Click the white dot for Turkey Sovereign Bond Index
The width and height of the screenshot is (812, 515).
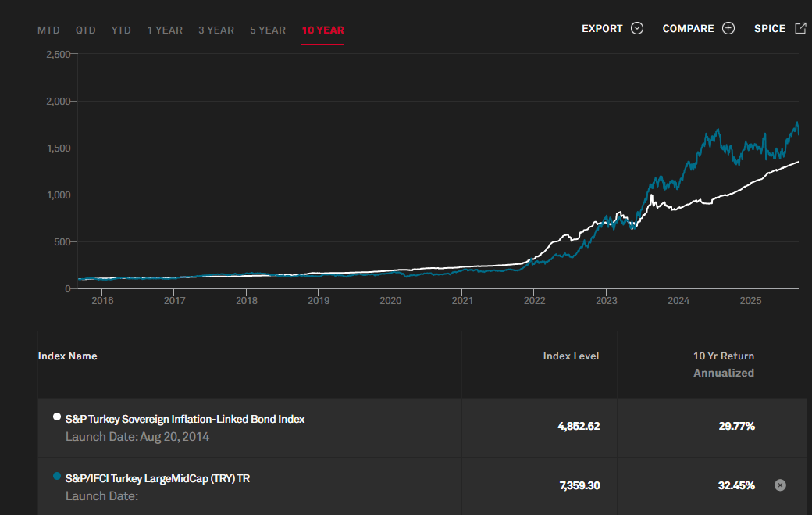(57, 417)
